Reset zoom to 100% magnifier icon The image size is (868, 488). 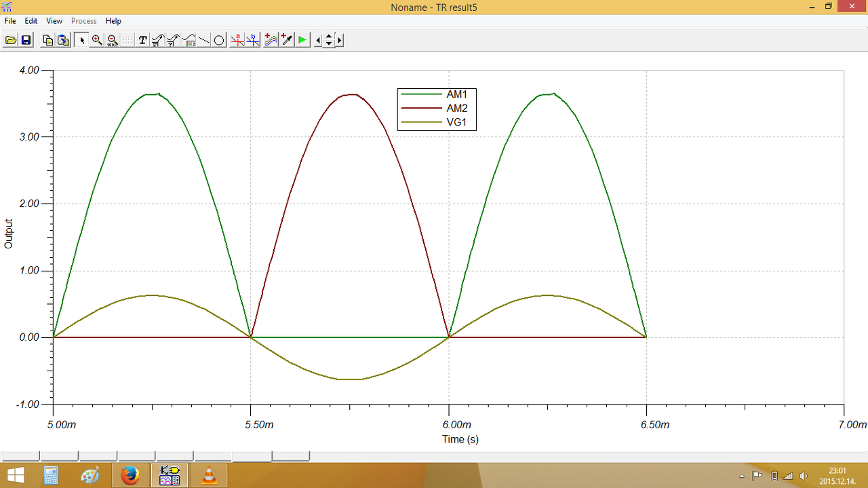(x=113, y=40)
